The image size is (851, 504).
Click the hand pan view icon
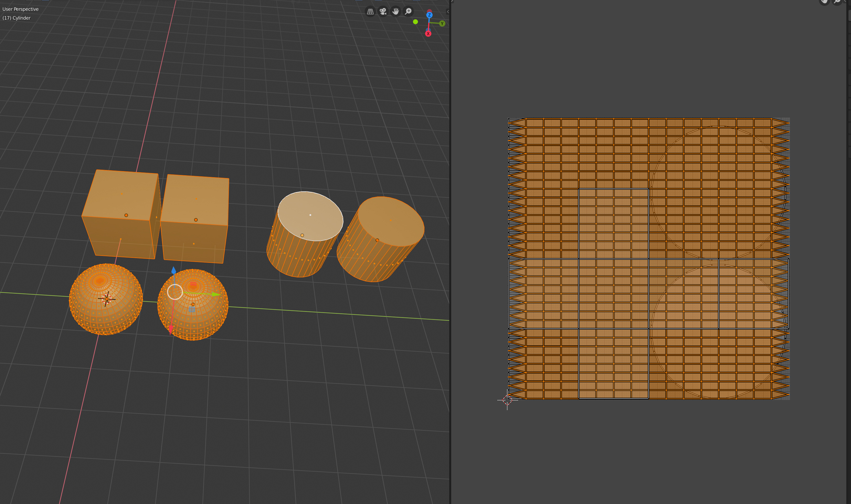tap(396, 12)
